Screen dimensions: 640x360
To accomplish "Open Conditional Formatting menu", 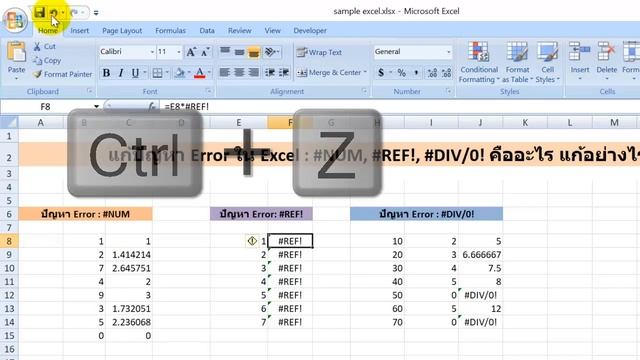I will (479, 62).
